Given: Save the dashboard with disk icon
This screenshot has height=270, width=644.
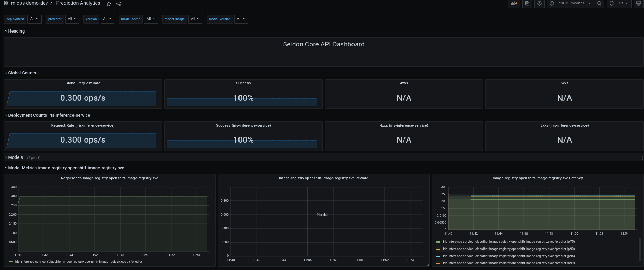Looking at the screenshot, I should pos(527,3).
